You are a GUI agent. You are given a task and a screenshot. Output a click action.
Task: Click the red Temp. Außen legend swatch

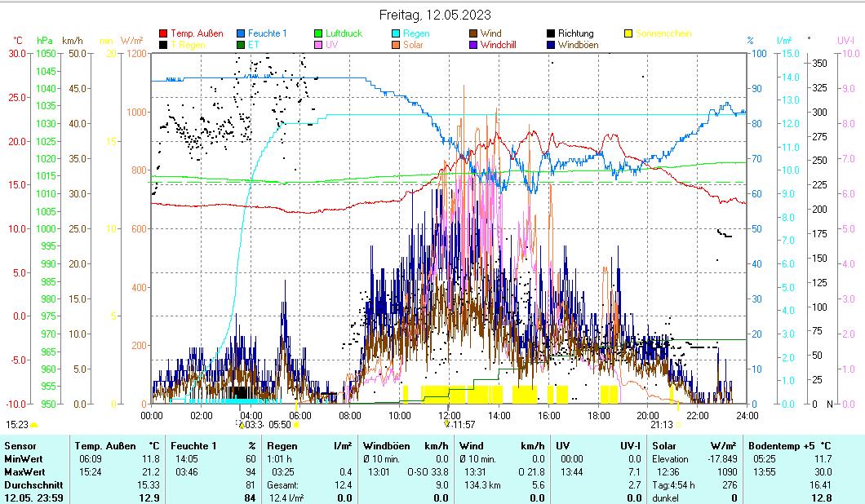pyautogui.click(x=164, y=33)
